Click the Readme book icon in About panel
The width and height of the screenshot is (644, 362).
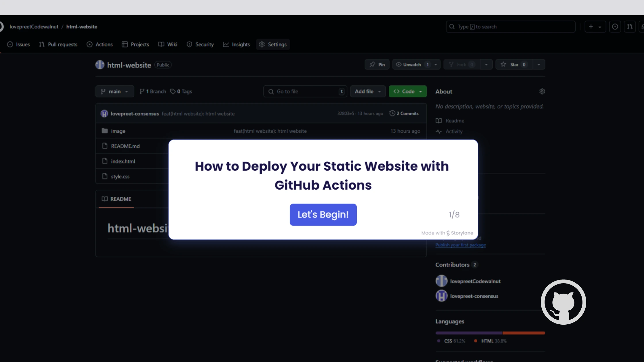click(439, 121)
